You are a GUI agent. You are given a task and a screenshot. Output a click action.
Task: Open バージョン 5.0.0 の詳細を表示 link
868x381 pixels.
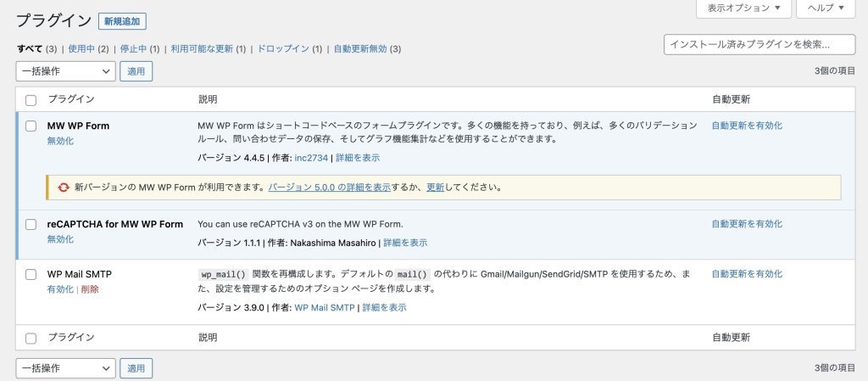(x=330, y=188)
